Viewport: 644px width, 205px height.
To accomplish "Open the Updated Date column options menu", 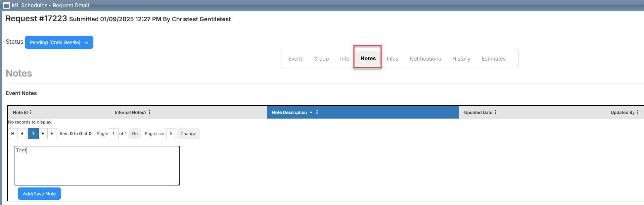I will point(495,112).
